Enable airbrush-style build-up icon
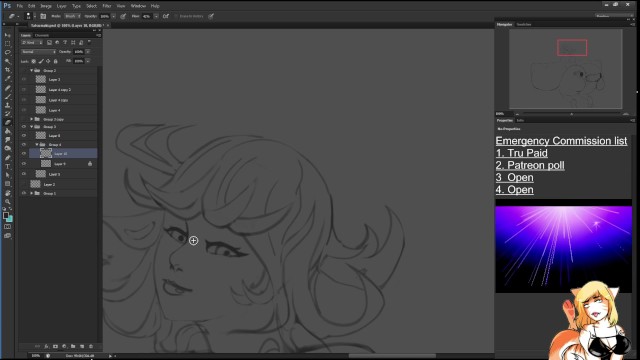Viewport: 640px width, 360px height. tap(166, 16)
